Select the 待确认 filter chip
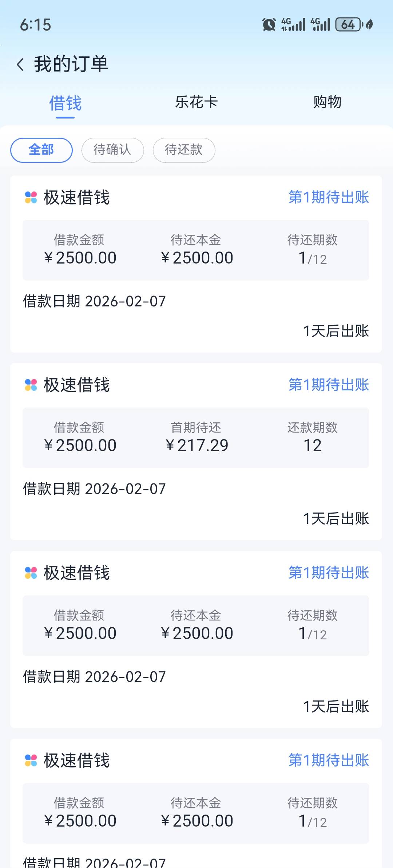The image size is (393, 868). (112, 150)
